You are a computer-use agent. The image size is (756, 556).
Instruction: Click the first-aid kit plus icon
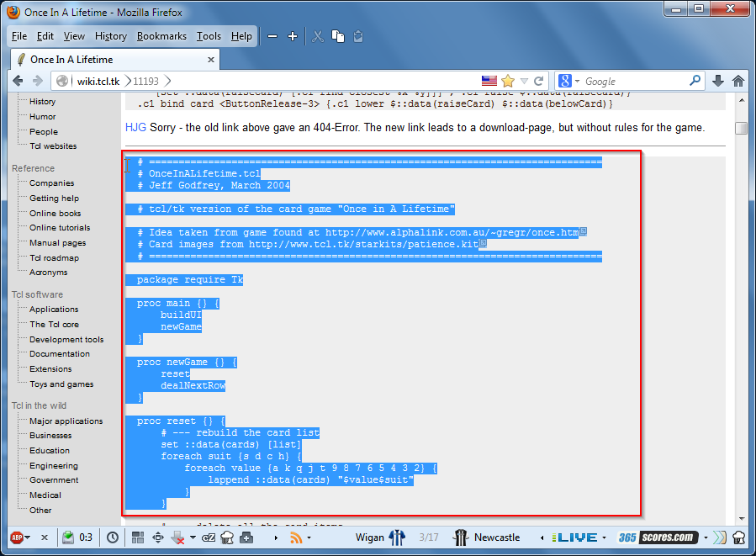coord(246,537)
